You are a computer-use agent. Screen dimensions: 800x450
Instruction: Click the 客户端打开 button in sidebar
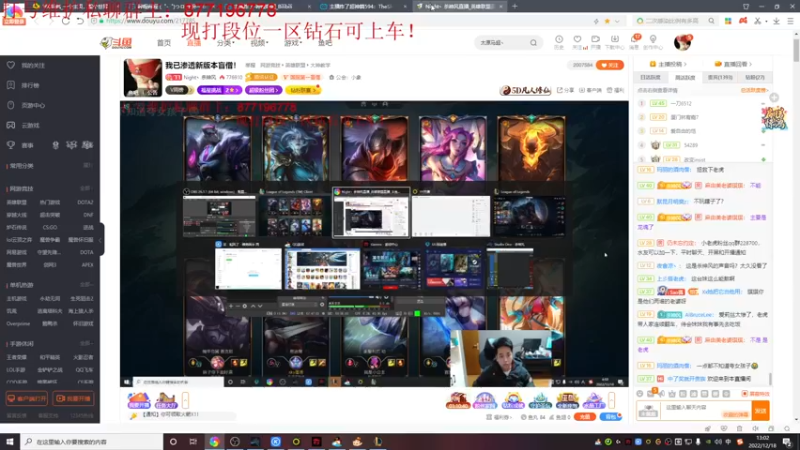[x=27, y=398]
